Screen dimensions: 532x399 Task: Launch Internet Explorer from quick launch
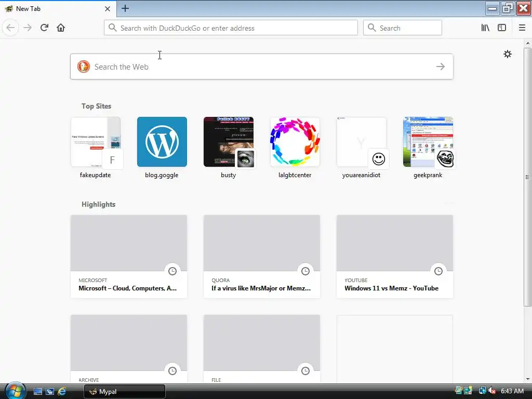point(62,392)
